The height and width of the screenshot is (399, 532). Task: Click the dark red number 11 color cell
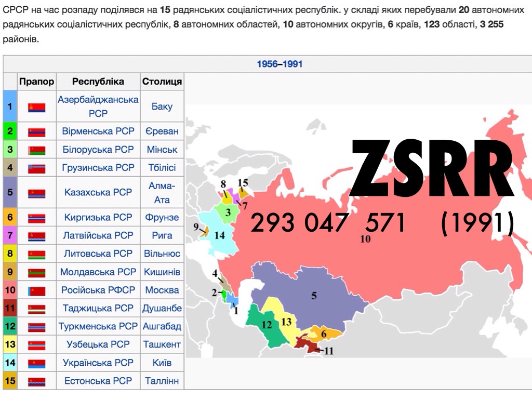coord(10,308)
